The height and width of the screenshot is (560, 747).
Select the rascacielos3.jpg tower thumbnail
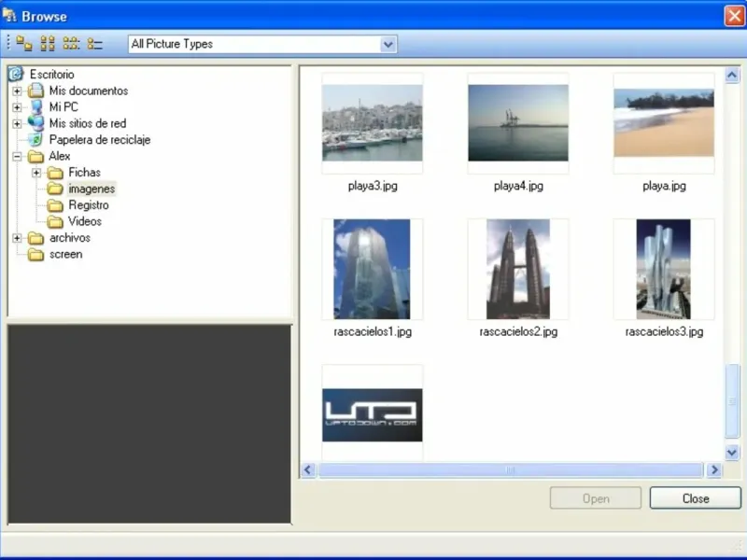coord(663,269)
